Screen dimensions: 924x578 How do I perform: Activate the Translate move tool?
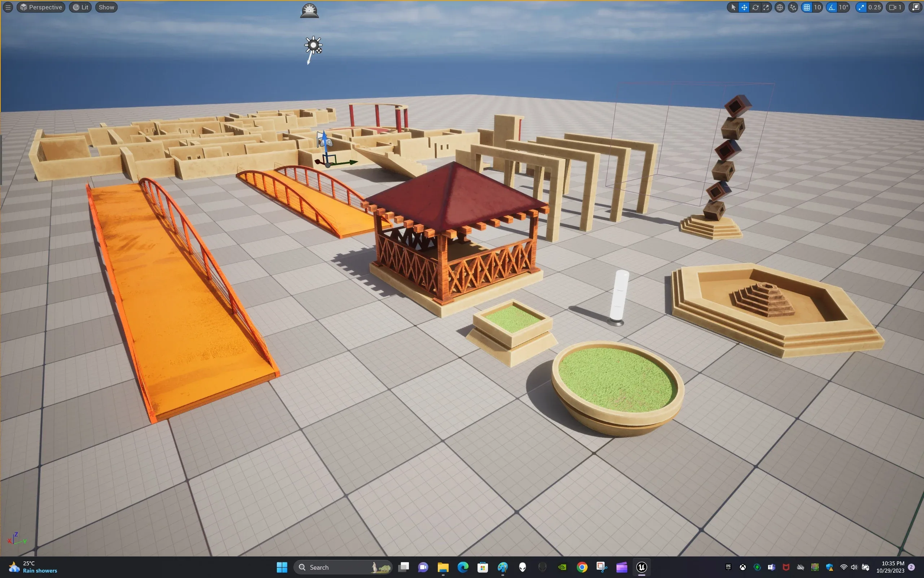[x=744, y=7]
